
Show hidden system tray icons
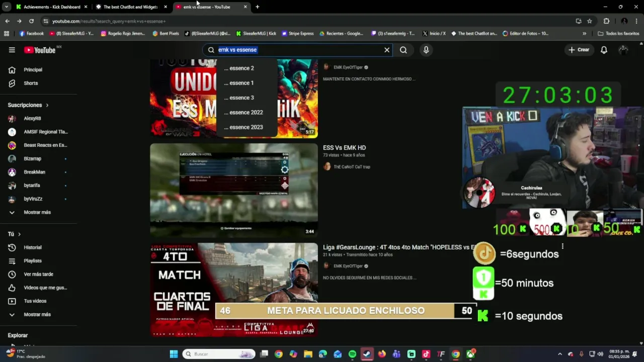pos(559,354)
